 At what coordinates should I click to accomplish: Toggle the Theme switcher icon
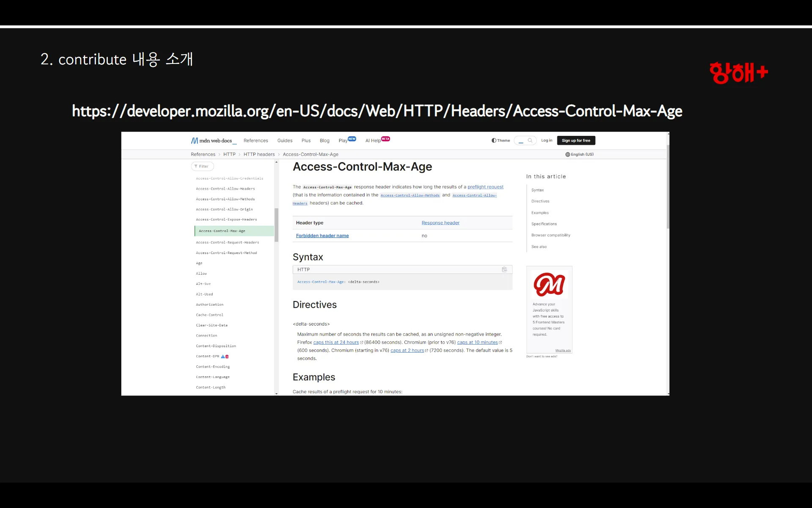494,141
